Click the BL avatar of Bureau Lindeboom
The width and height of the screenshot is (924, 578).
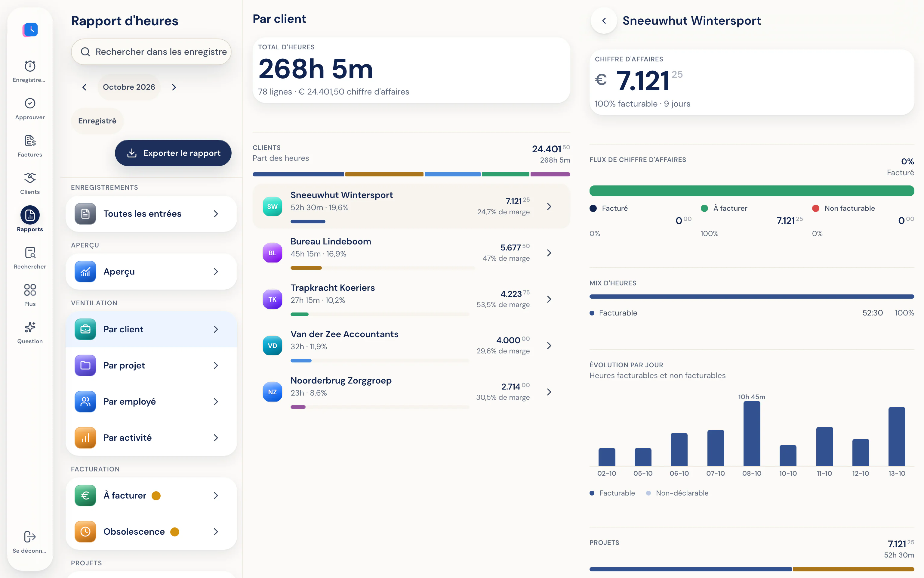tap(272, 253)
